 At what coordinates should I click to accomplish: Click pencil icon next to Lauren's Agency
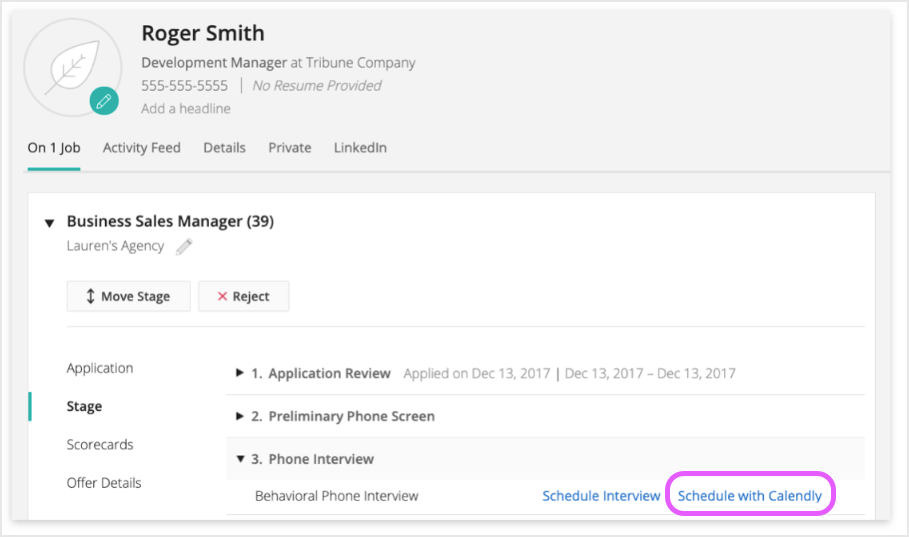pos(184,246)
